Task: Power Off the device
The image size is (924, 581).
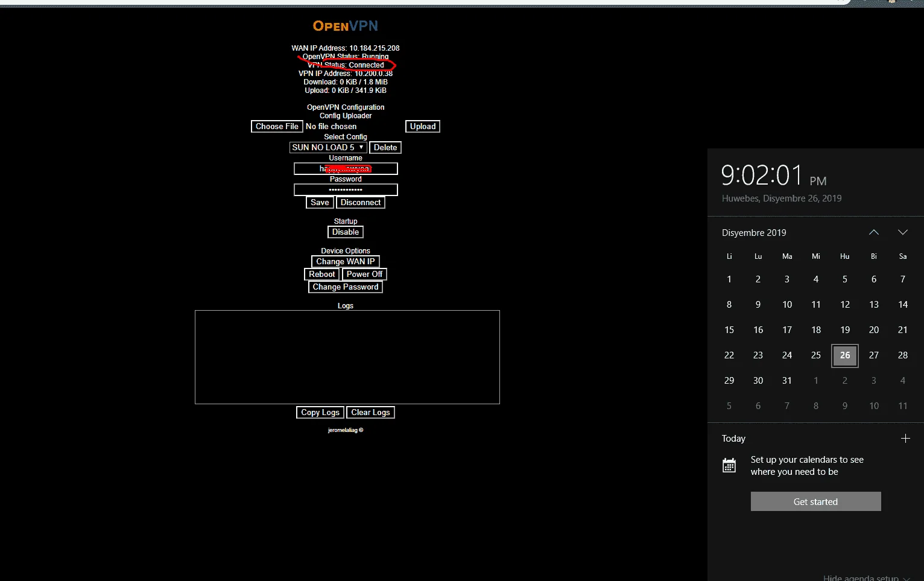Action: pyautogui.click(x=364, y=274)
